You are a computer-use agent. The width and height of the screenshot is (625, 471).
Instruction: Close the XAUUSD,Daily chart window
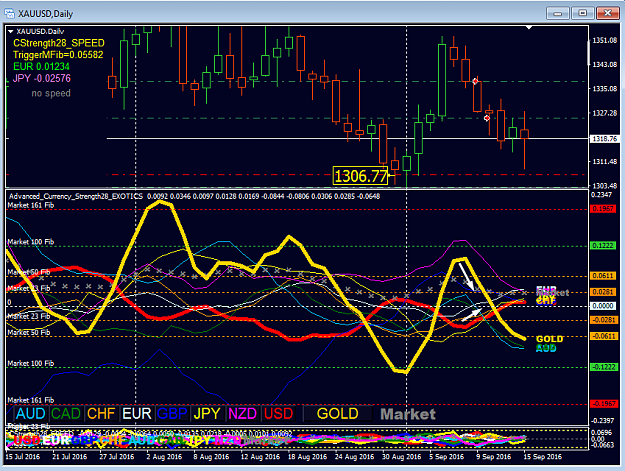607,14
